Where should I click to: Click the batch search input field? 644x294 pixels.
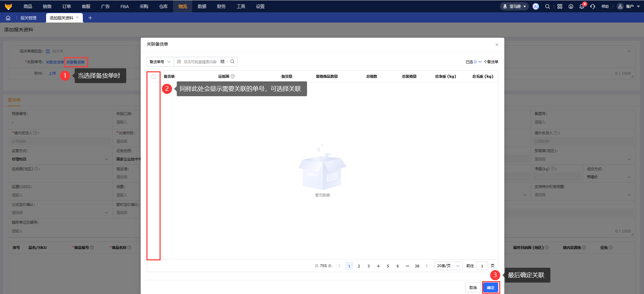click(200, 62)
